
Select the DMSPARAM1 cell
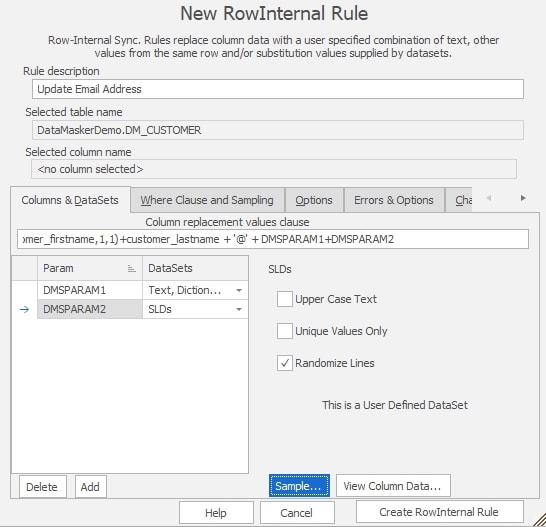(x=90, y=290)
